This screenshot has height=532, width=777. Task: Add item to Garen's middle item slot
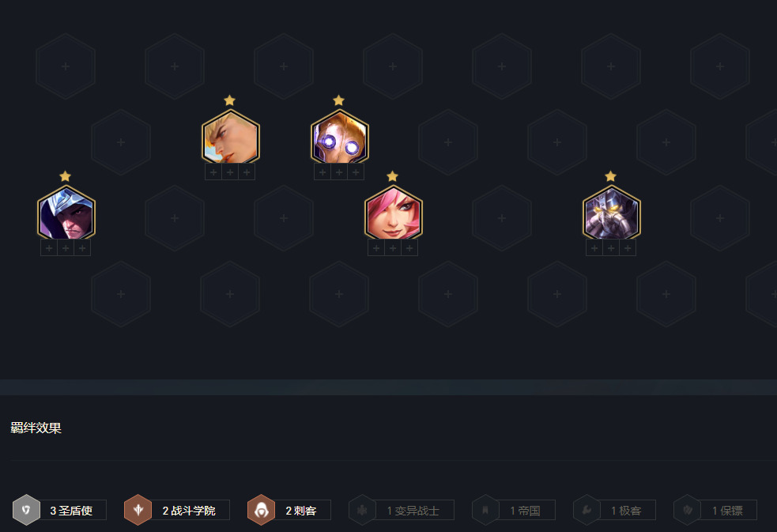(230, 172)
